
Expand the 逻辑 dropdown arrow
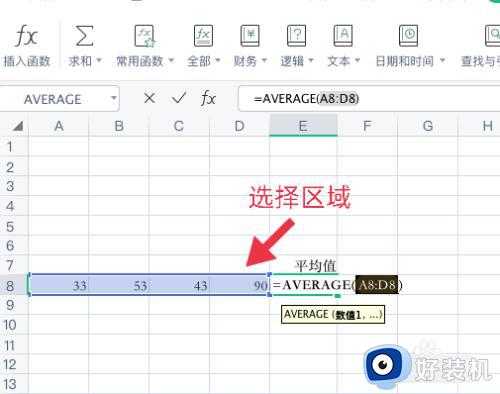click(311, 61)
